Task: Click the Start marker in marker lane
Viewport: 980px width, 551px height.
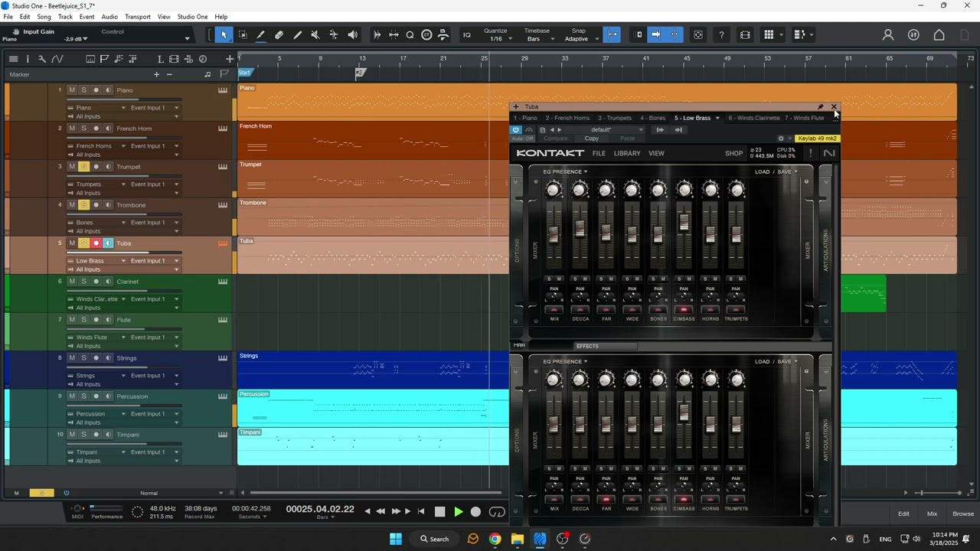Action: pos(244,73)
